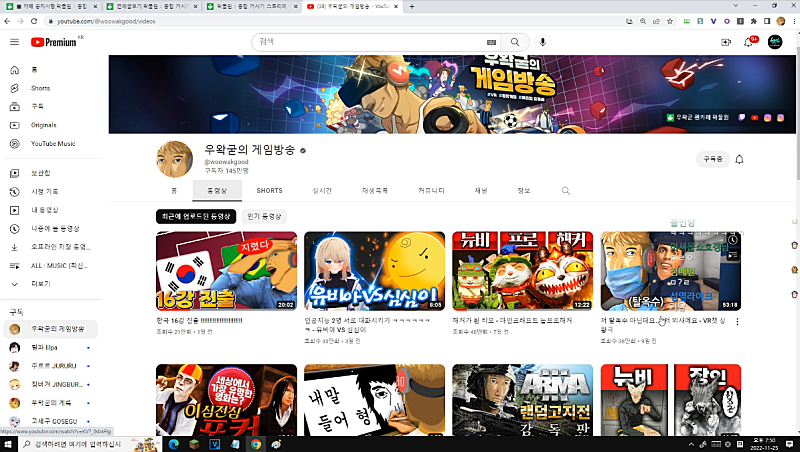Click the create video camera icon
The image size is (800, 452).
pos(726,42)
